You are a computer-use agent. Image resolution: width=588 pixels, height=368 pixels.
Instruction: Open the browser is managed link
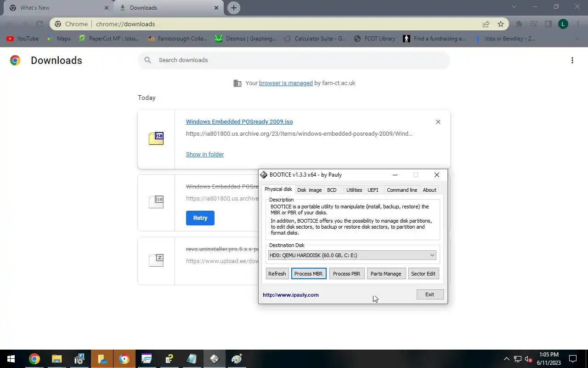(x=286, y=83)
